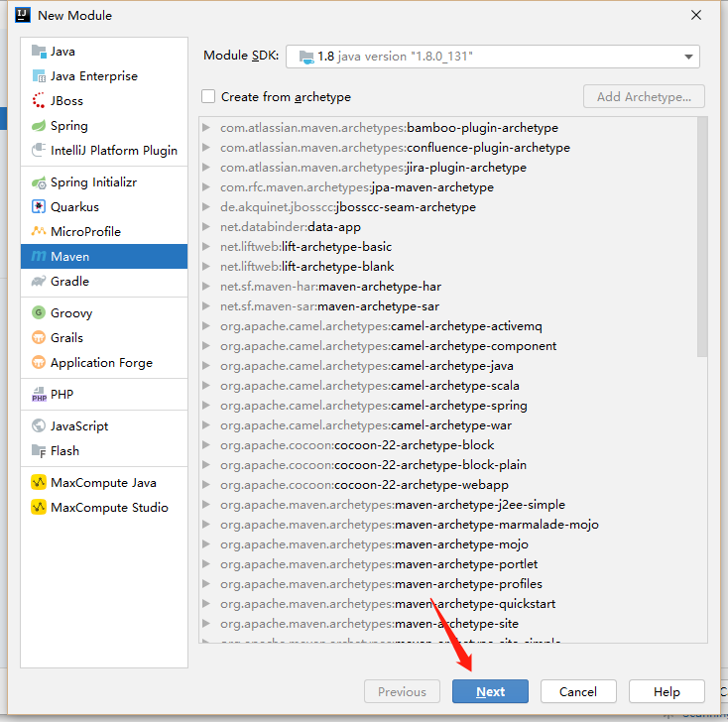Click the Spring leaf icon
The image size is (728, 722).
point(39,125)
